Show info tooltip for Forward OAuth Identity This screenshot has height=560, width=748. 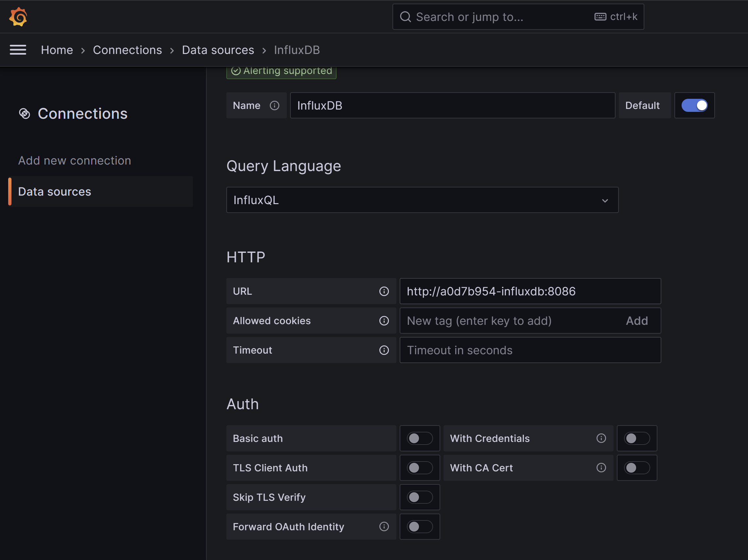pyautogui.click(x=384, y=527)
